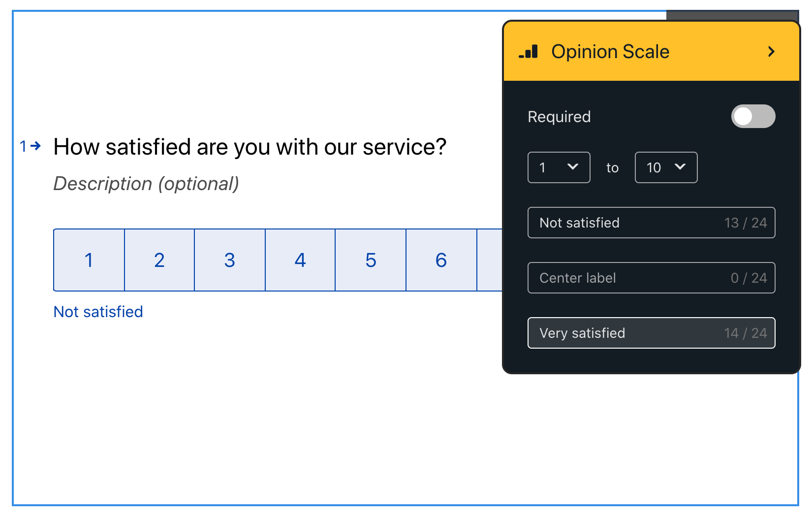This screenshot has width=812, height=521.
Task: Click the Not satisfied label input field
Action: pyautogui.click(x=652, y=223)
